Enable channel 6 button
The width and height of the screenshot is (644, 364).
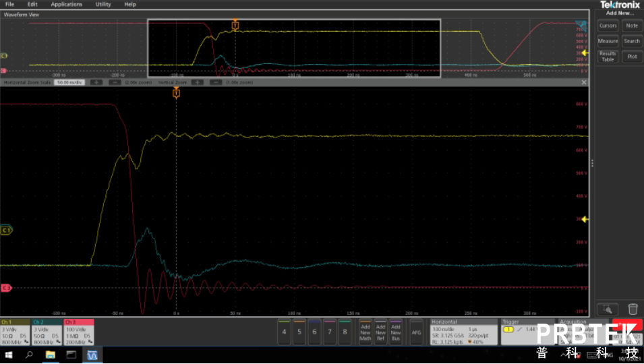(x=314, y=332)
